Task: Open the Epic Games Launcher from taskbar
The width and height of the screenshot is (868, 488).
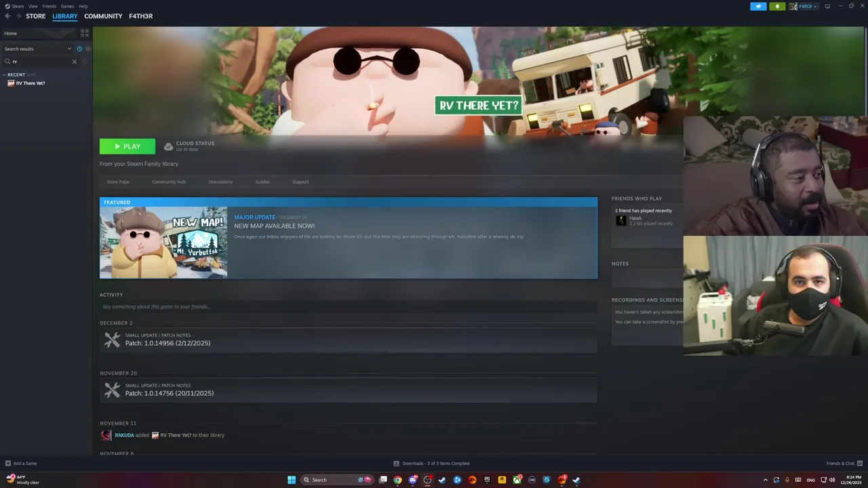Action: click(x=487, y=480)
